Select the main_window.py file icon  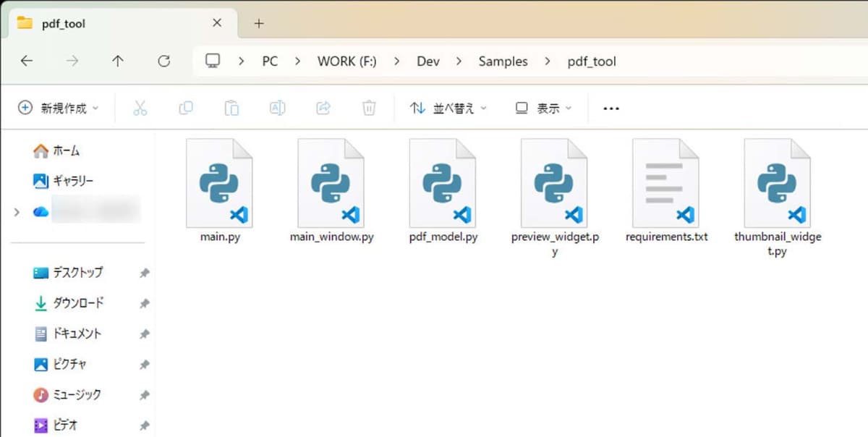tap(331, 183)
